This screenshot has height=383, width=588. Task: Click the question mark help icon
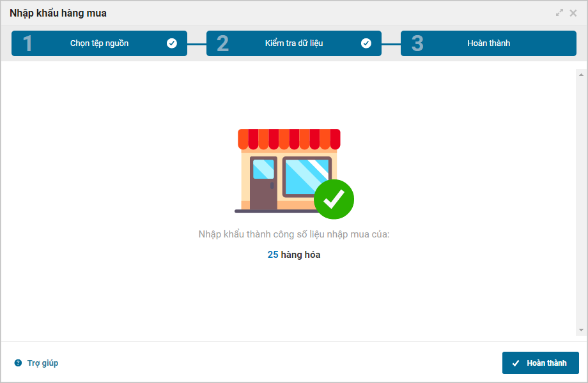(x=18, y=363)
